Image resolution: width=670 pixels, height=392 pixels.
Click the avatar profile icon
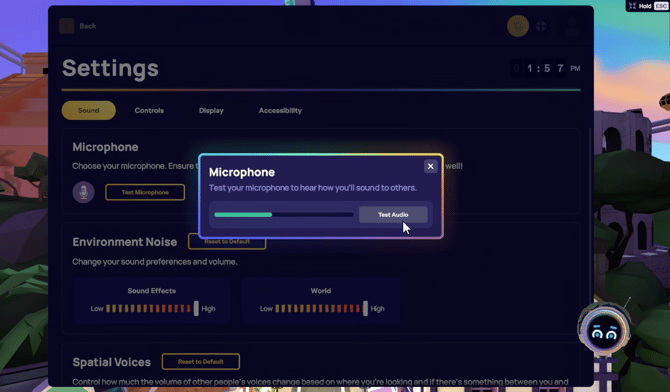572,26
